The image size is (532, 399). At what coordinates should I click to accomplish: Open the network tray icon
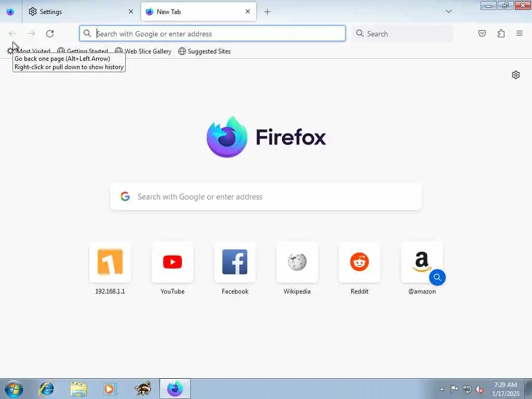467,390
